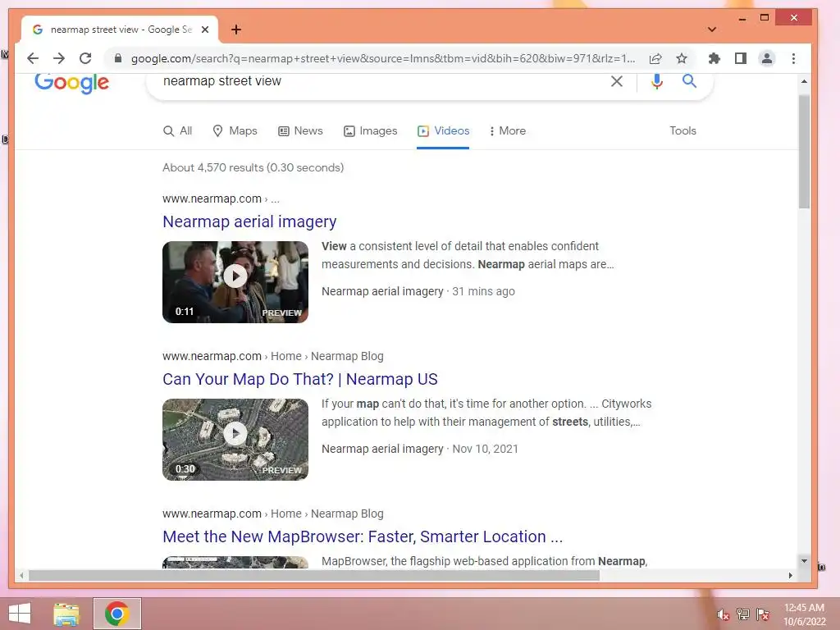
Task: Switch to the News results tab
Action: [x=300, y=130]
